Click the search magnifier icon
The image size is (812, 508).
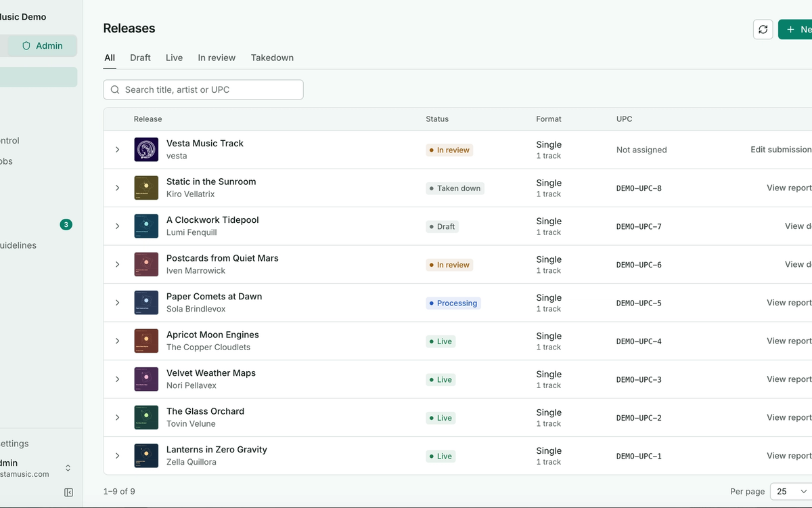coord(115,89)
